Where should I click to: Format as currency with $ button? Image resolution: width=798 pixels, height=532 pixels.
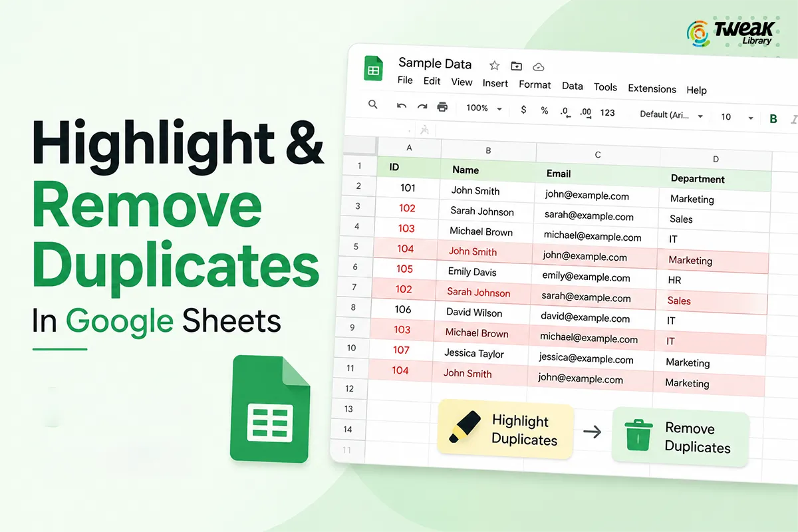pyautogui.click(x=523, y=110)
